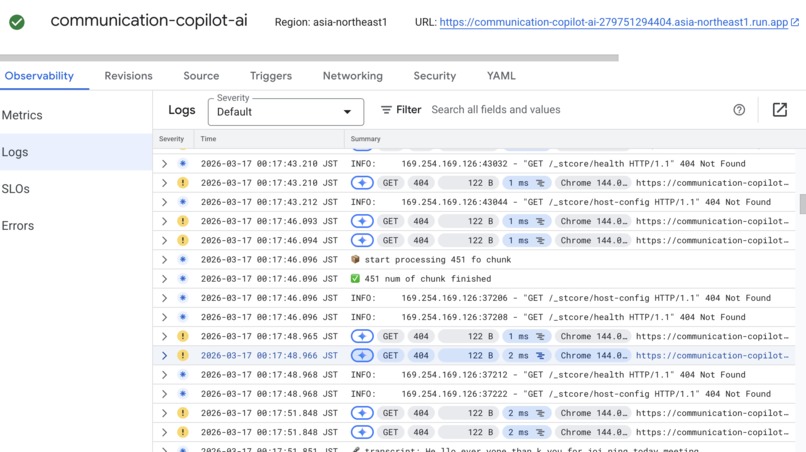Expand log entry at 00:17:43.212 JST

[x=164, y=202]
